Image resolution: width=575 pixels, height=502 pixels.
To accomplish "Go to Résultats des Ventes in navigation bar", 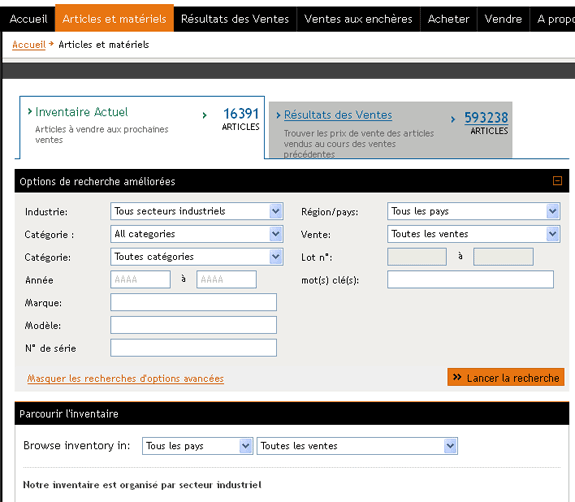I will [x=235, y=19].
